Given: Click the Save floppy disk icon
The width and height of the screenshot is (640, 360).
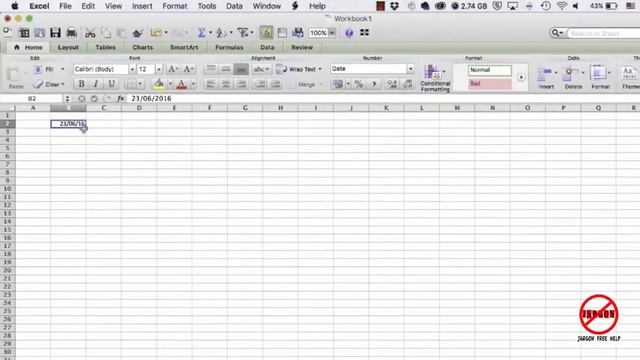Looking at the screenshot, I should [55, 33].
